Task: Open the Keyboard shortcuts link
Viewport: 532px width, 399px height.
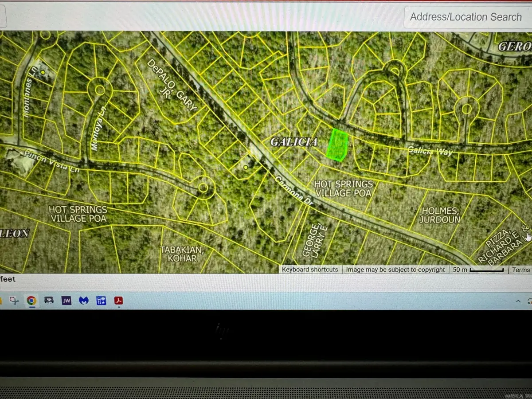Action: coord(310,270)
